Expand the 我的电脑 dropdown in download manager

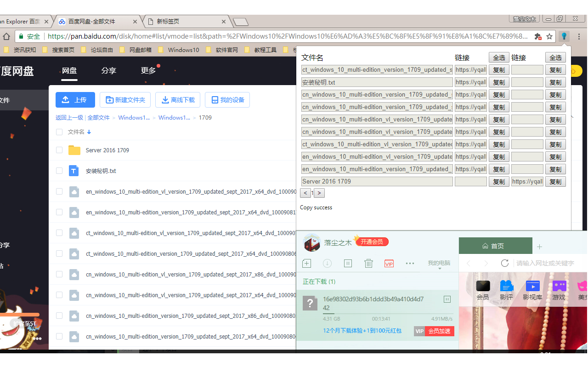(x=439, y=264)
